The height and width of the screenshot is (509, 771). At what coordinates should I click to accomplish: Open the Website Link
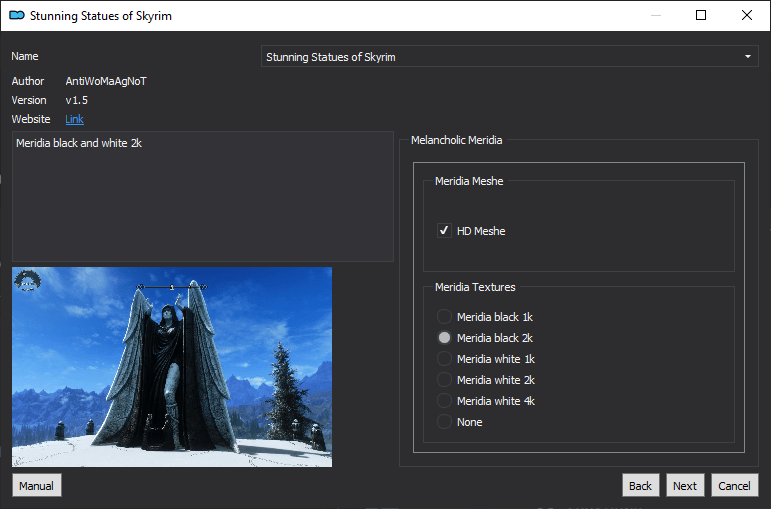74,119
